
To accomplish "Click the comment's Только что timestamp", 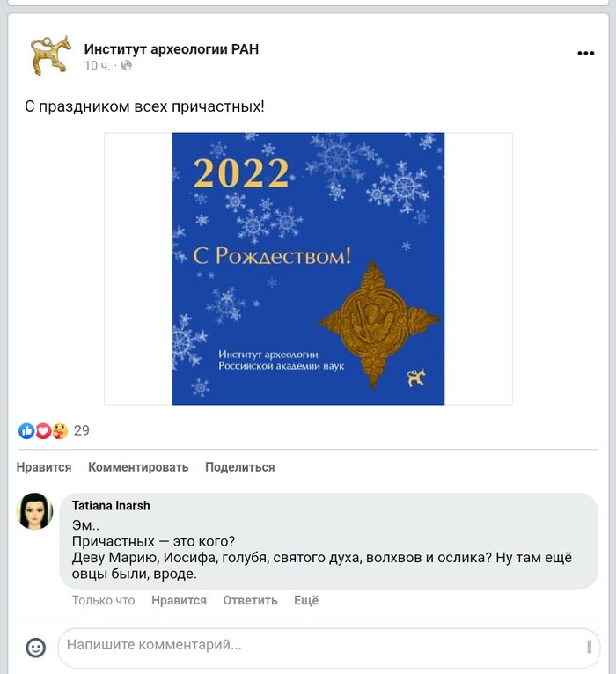I will [x=103, y=600].
